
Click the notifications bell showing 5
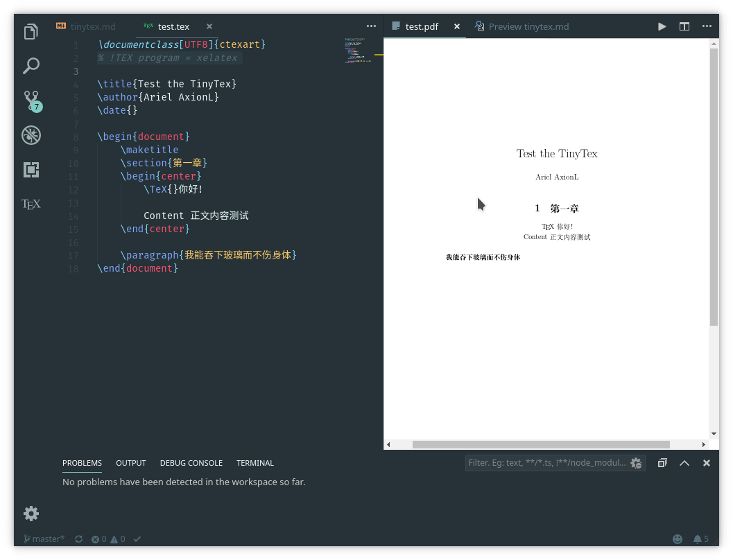coord(700,539)
